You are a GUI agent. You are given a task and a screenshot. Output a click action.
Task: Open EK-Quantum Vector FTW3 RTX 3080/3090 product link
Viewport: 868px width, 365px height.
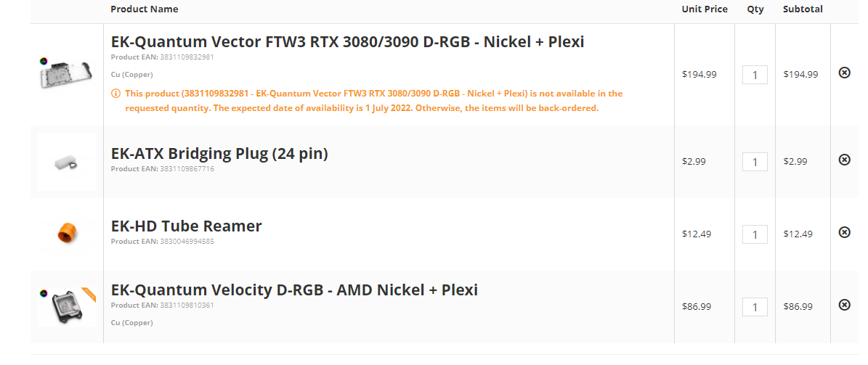click(x=347, y=41)
